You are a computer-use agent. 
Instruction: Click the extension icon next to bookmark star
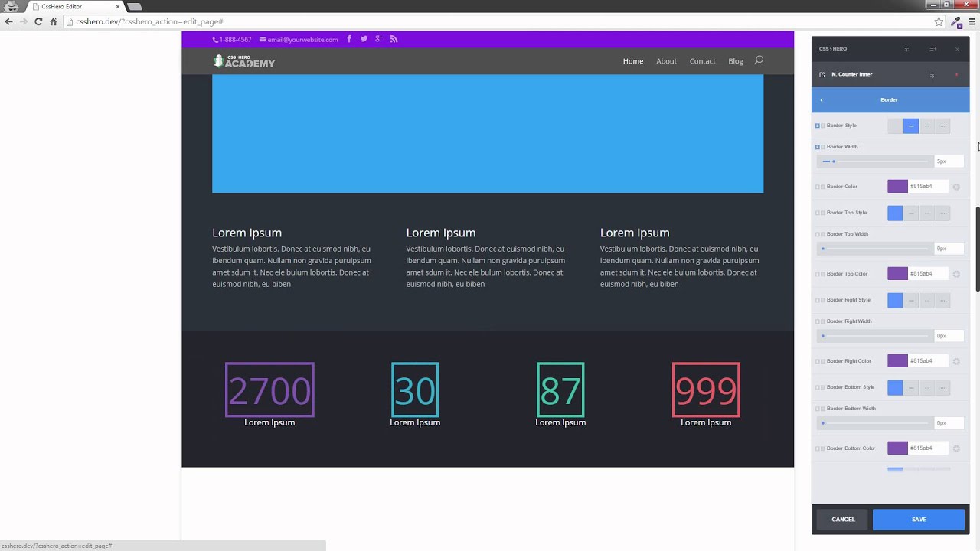(955, 21)
